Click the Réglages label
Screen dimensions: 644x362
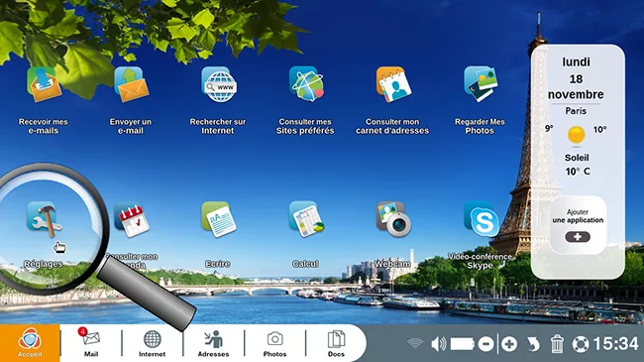pos(44,264)
